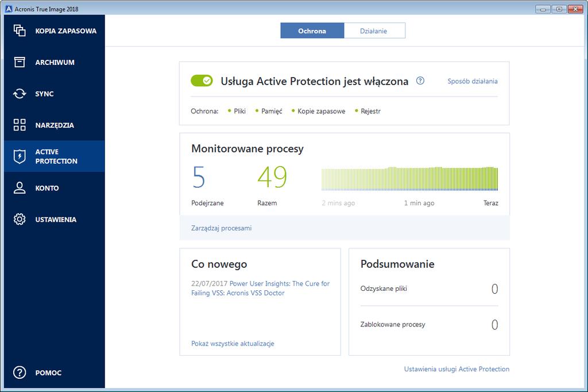This screenshot has width=588, height=392.
Task: Select ACTIVE PROTECTION label in sidebar
Action: [56, 156]
